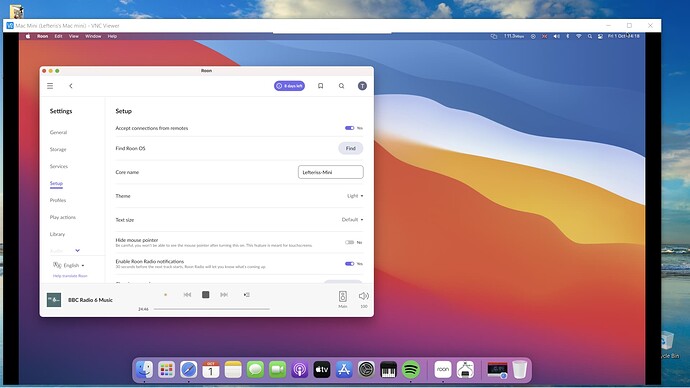Select General in Settings sidebar
Viewport: 690px width, 388px height.
coord(58,132)
